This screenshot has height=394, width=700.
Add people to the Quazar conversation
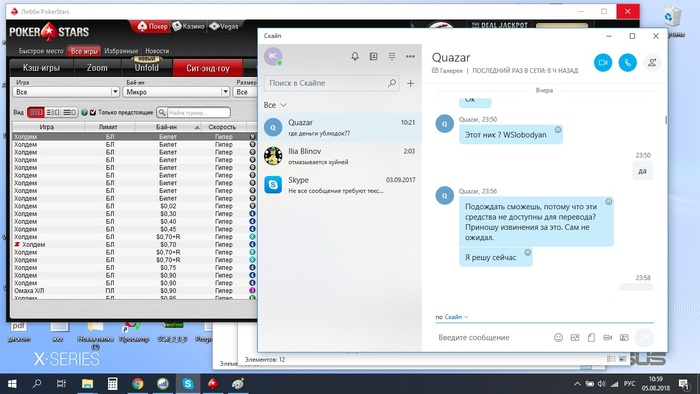652,62
